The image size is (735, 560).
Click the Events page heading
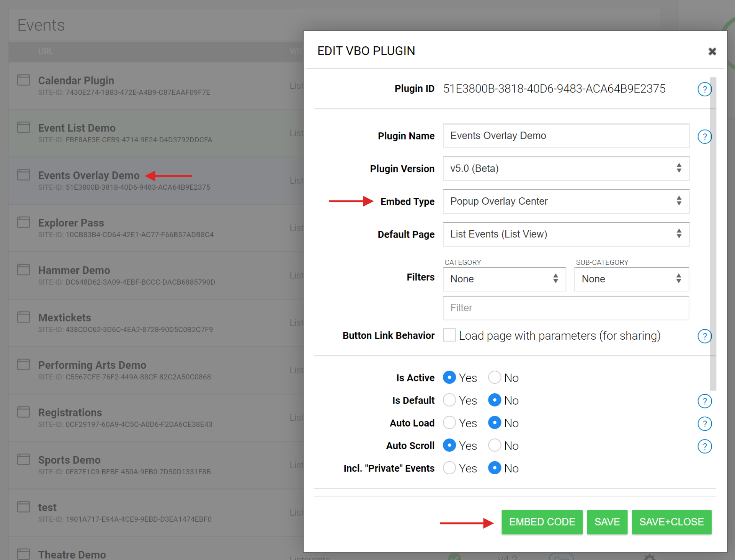click(x=41, y=25)
